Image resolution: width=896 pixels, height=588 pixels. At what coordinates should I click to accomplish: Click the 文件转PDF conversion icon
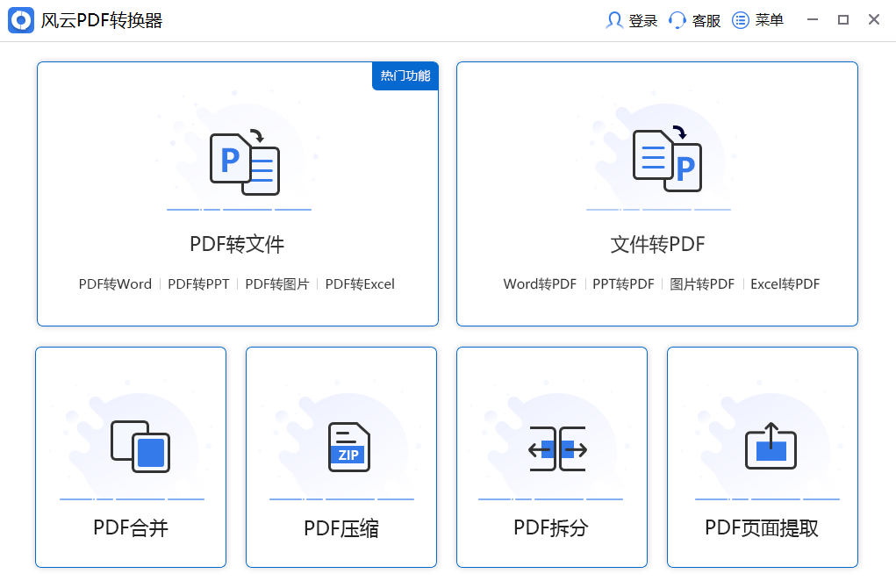point(667,159)
